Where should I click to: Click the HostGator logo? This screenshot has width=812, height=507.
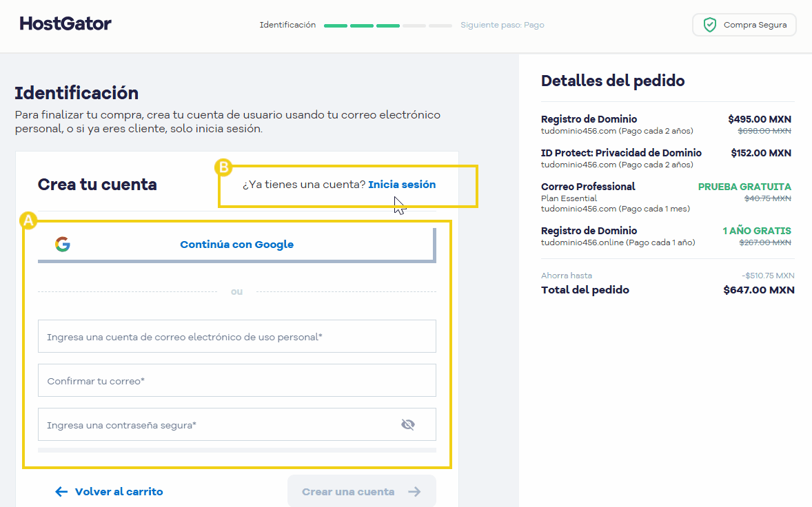[x=65, y=24]
